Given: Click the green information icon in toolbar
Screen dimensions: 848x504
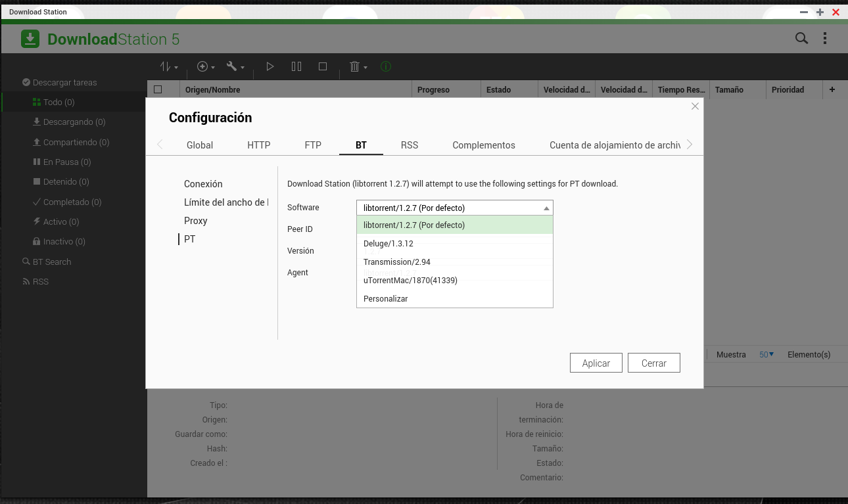Looking at the screenshot, I should coord(386,66).
